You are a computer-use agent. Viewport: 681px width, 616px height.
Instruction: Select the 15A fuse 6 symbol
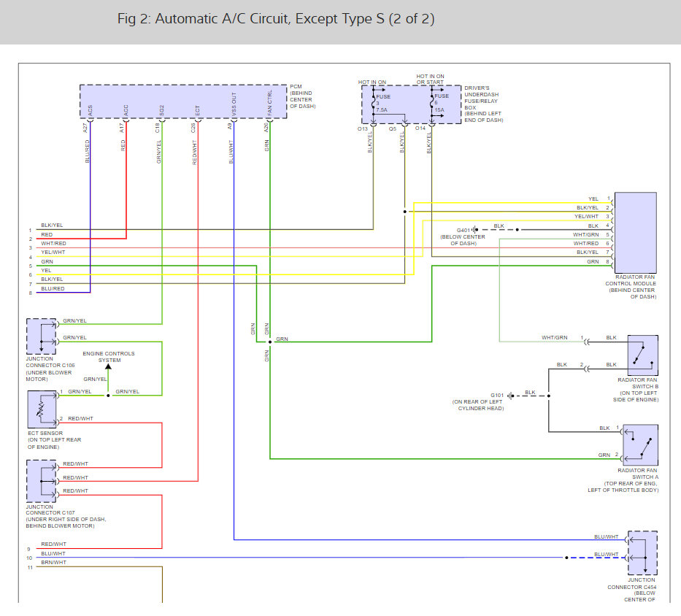[433, 101]
